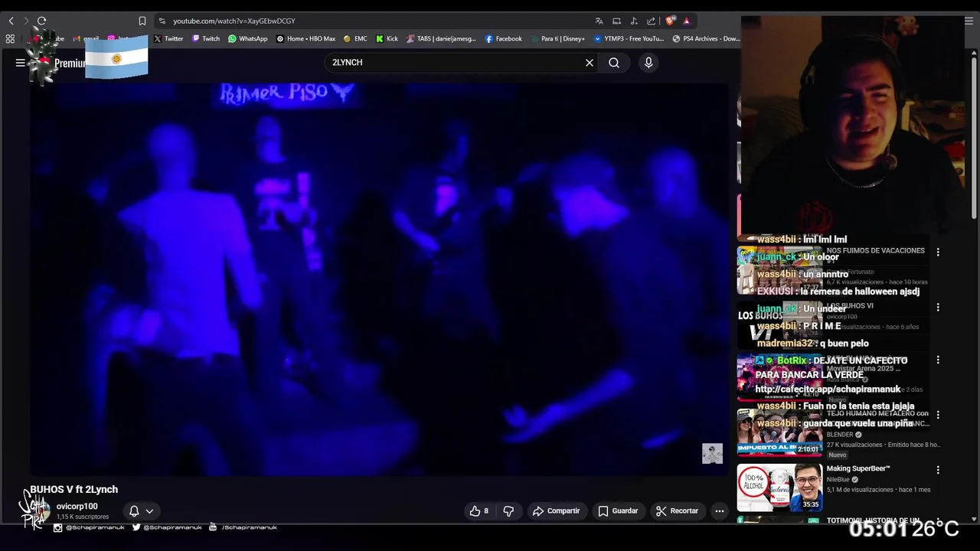
Task: Click the magnifier search button
Action: (x=614, y=63)
